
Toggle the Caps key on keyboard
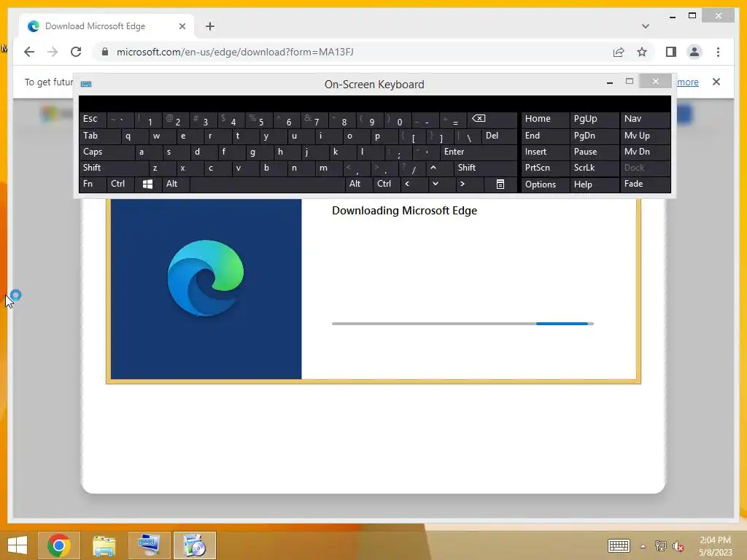(107, 152)
